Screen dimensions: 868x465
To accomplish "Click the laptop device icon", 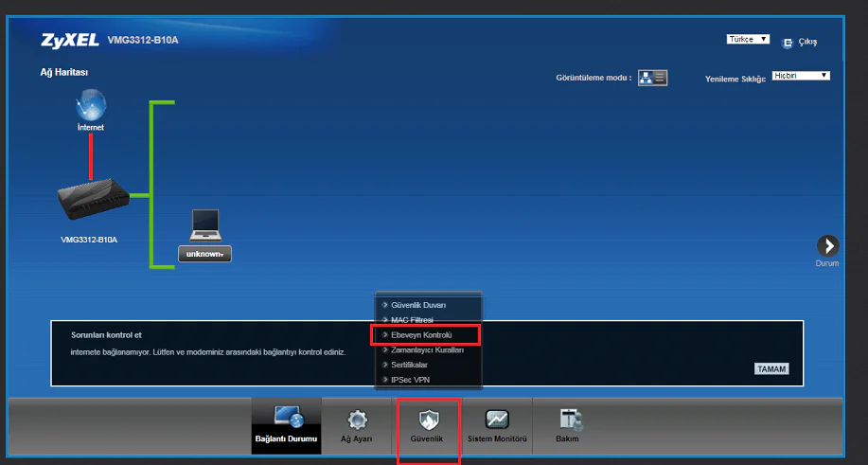I will [205, 225].
